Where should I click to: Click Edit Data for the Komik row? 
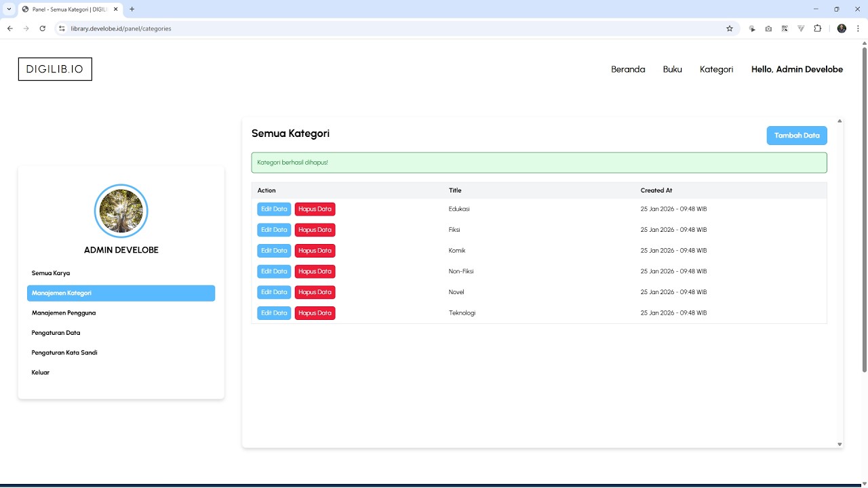click(274, 251)
